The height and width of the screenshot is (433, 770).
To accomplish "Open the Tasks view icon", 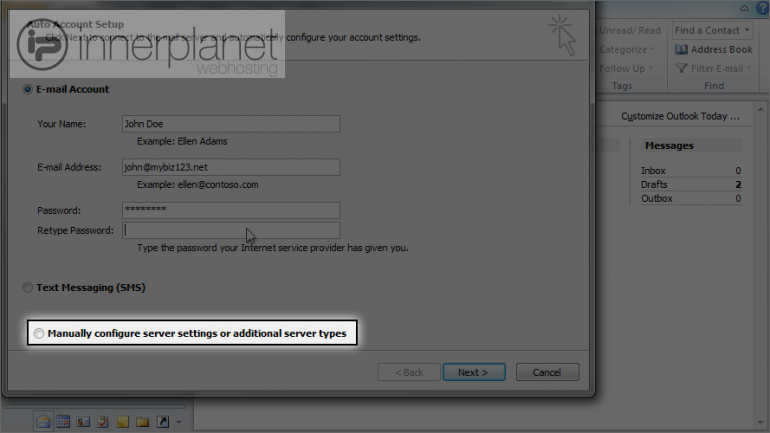I will [x=103, y=422].
